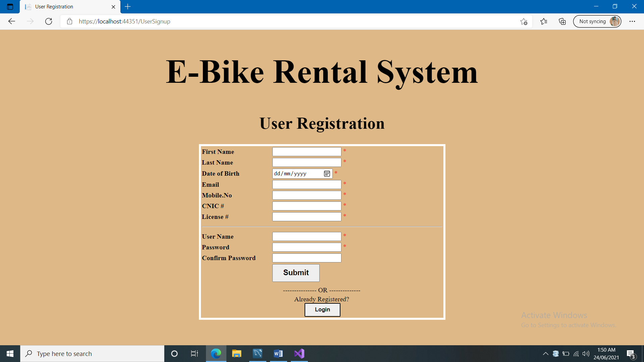Click the notifications icon in system tray
Viewport: 644px width, 362px height.
coord(630,353)
